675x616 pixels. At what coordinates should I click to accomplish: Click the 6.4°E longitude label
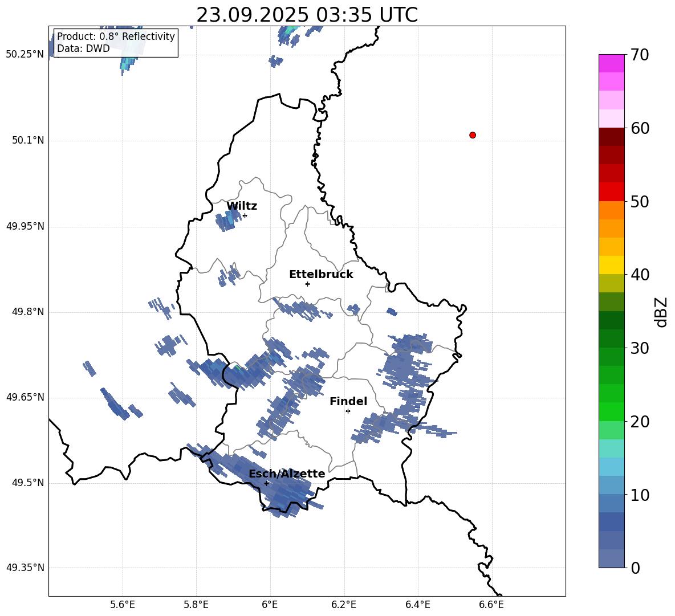coord(417,605)
